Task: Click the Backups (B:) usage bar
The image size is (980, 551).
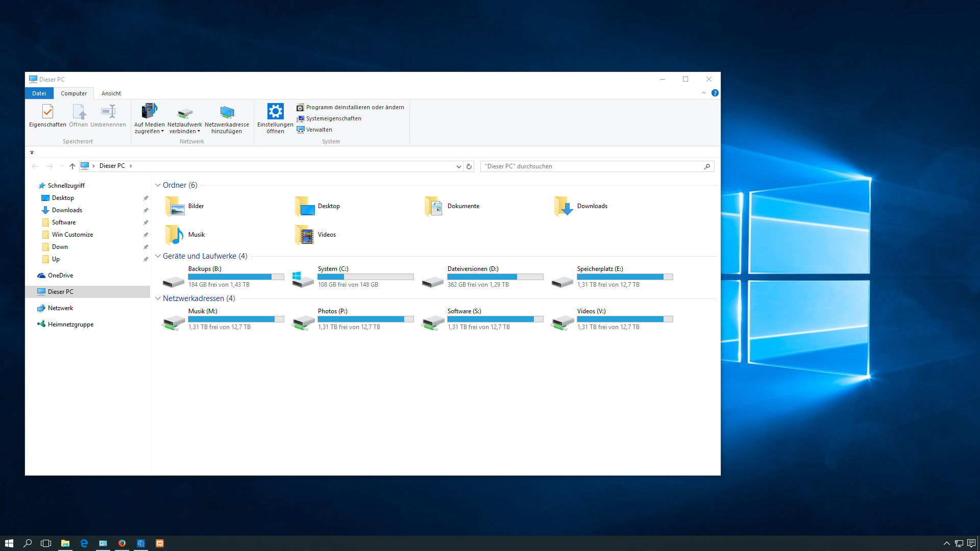Action: click(236, 277)
